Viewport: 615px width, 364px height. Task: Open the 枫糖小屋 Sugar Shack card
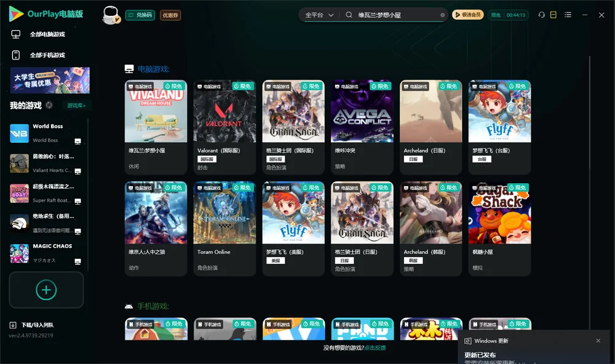(x=499, y=229)
